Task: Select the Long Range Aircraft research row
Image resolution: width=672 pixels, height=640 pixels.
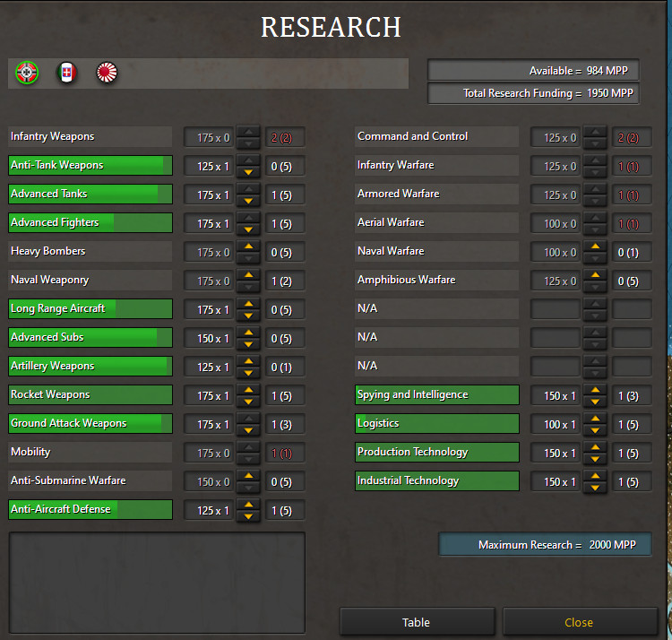Action: pos(90,309)
